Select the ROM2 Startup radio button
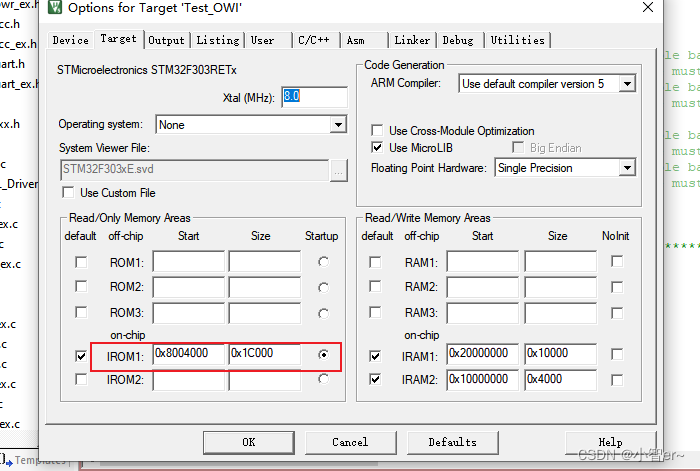Image resolution: width=700 pixels, height=471 pixels. pos(324,288)
